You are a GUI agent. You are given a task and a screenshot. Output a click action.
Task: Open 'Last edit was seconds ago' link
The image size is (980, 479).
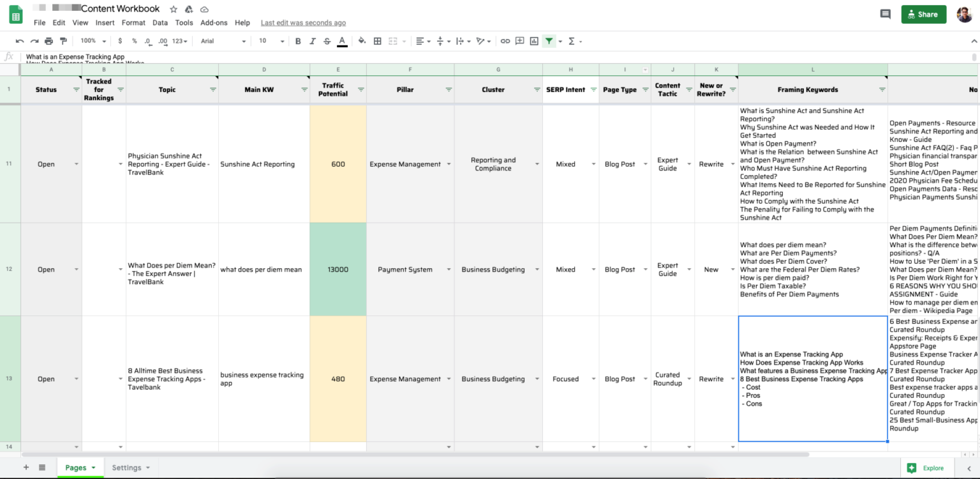303,22
